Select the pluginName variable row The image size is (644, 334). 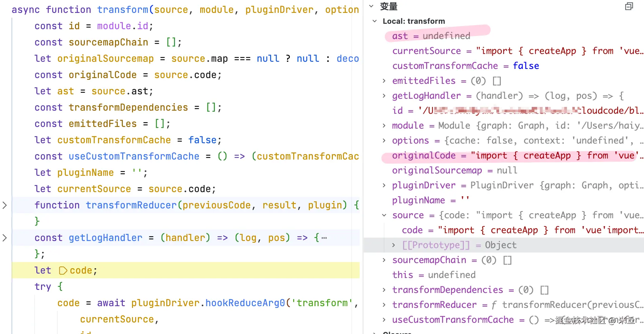coord(504,200)
